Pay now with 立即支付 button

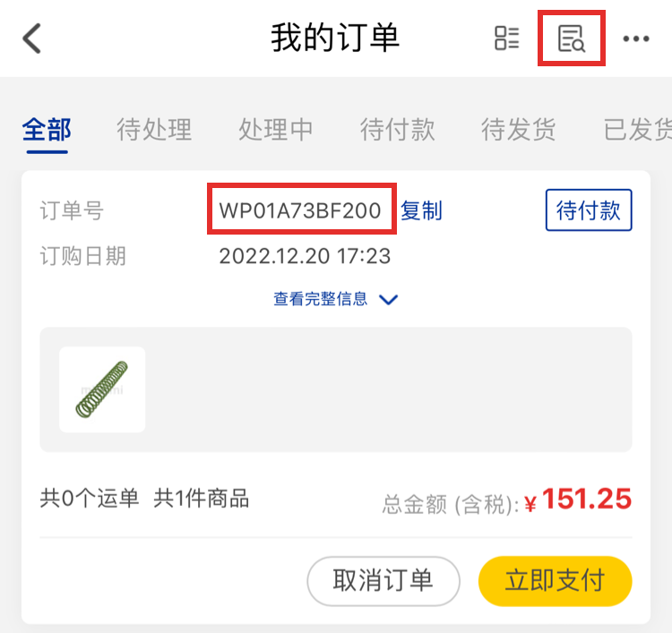pos(555,581)
